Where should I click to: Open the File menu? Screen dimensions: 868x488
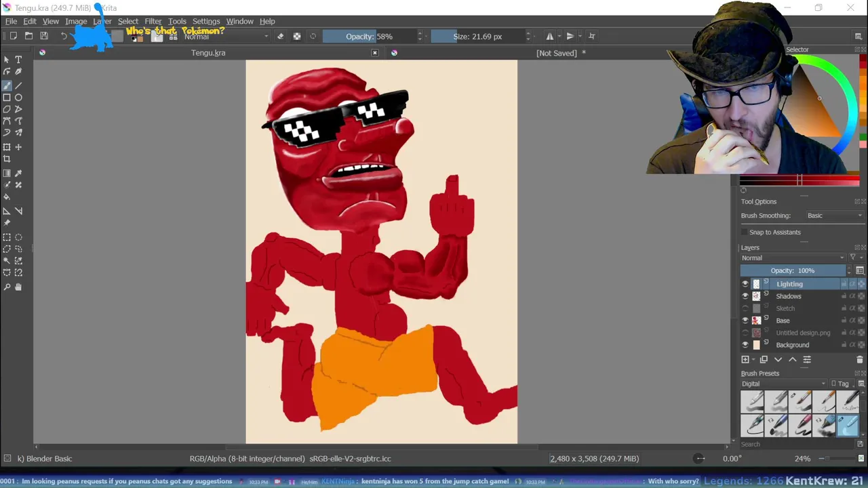point(12,22)
